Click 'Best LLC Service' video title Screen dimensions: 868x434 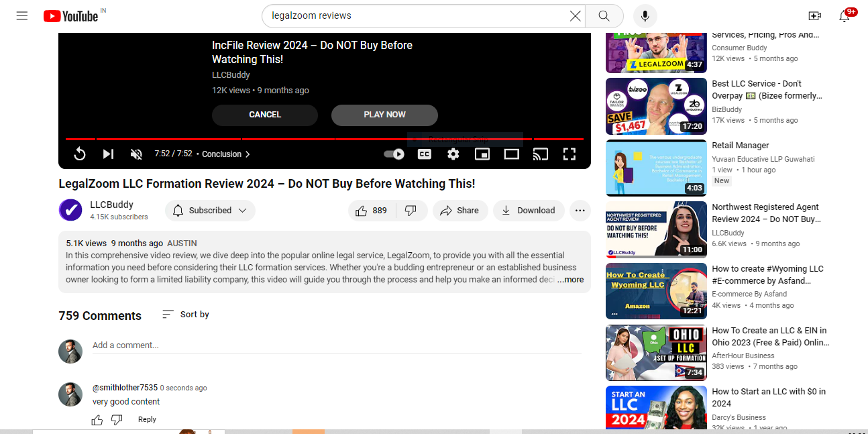767,90
